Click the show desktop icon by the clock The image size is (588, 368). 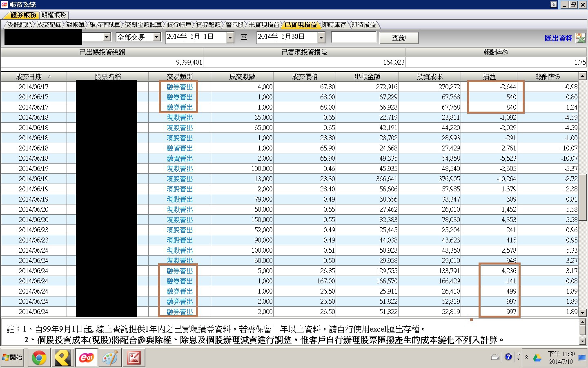582,357
